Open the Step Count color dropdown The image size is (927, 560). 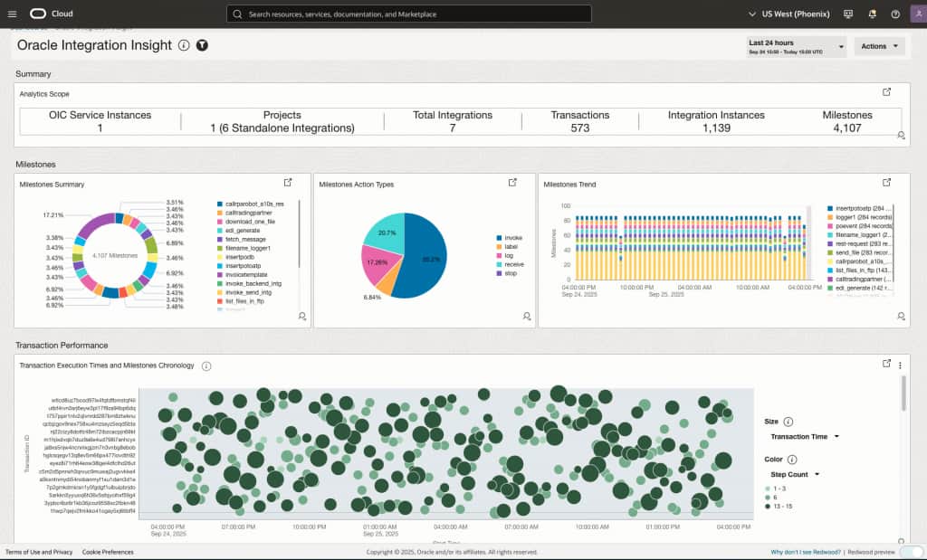[x=795, y=474]
